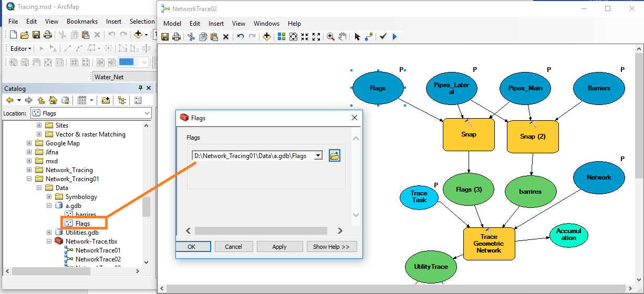The width and height of the screenshot is (644, 294).
Task: Go to default geodatabase in Catalog
Action: [65, 100]
